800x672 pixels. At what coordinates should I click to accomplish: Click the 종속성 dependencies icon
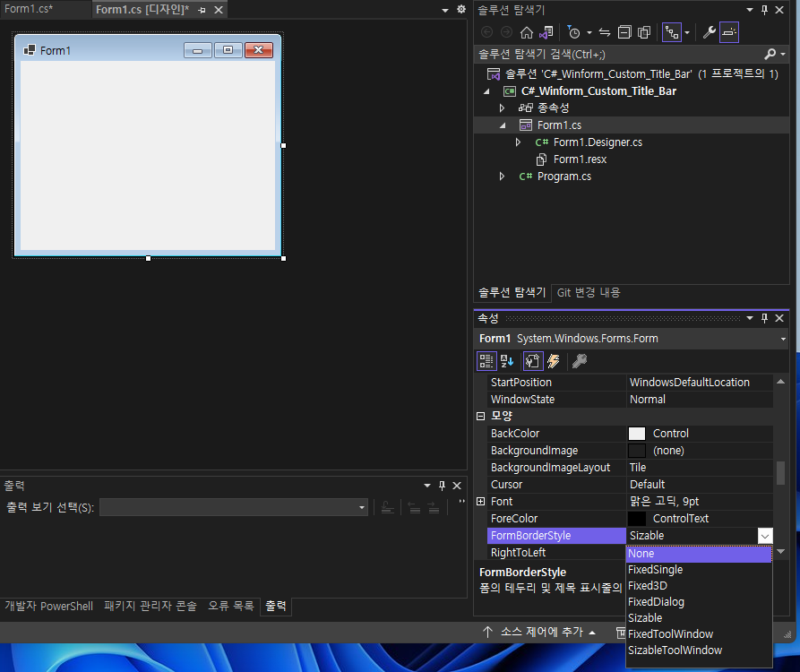point(526,108)
